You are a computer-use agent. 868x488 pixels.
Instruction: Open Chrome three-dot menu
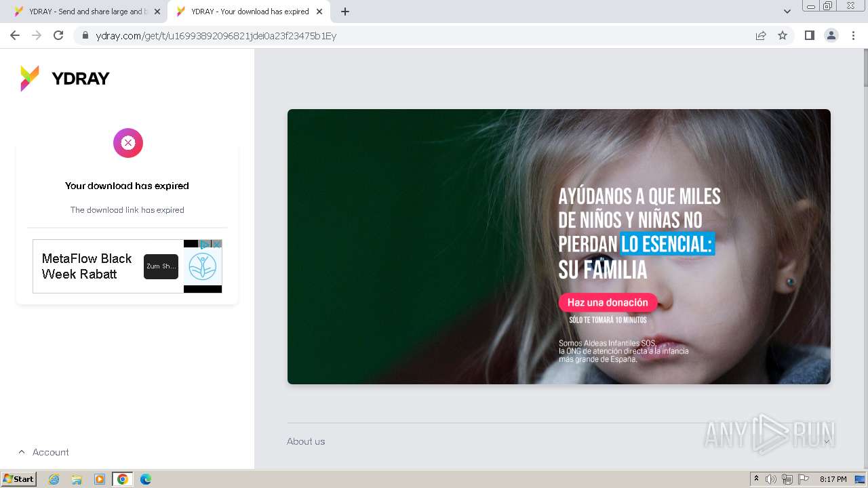(x=853, y=35)
